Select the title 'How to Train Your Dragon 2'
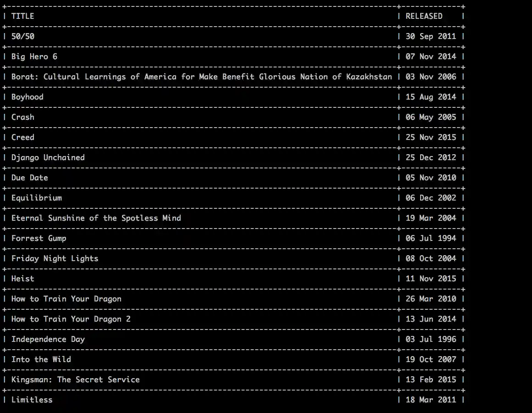This screenshot has width=532, height=413. click(71, 319)
